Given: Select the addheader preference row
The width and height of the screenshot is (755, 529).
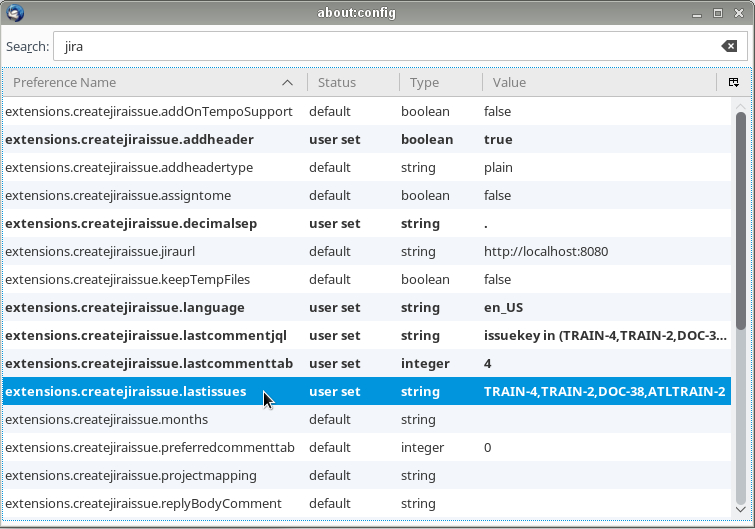Looking at the screenshot, I should (x=129, y=139).
